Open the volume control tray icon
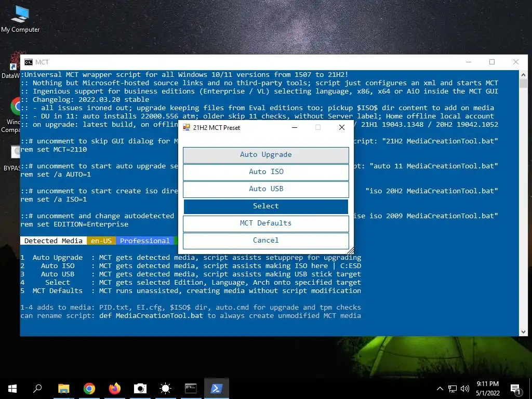 pos(465,389)
